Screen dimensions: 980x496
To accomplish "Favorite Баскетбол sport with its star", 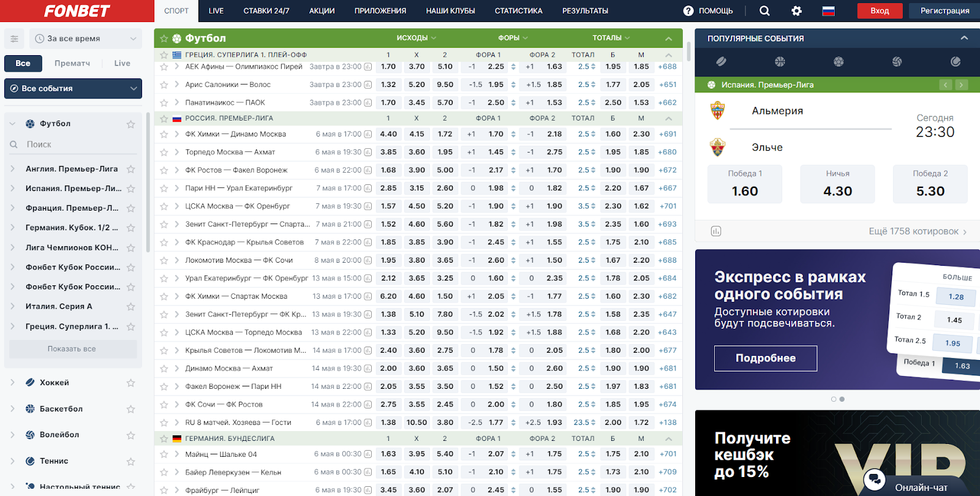I will (x=130, y=409).
